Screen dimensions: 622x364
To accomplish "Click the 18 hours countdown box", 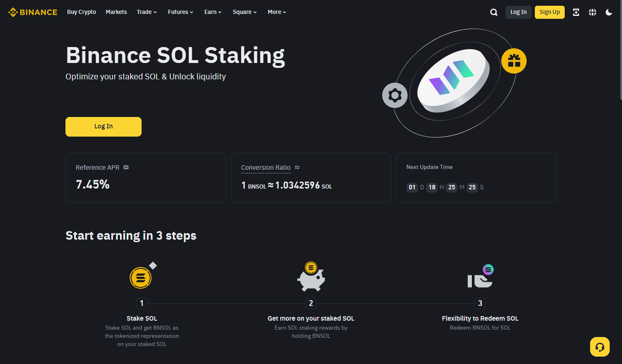I will pyautogui.click(x=432, y=187).
